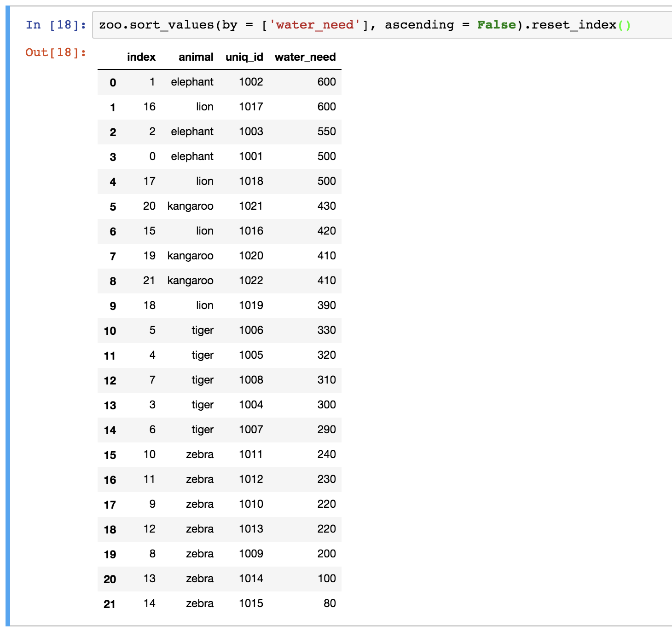Click the Out[18] label
The image size is (672, 631).
point(55,53)
